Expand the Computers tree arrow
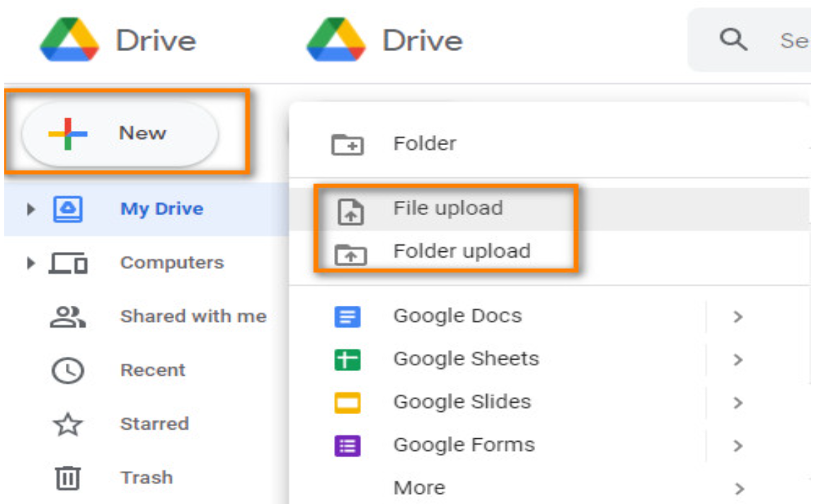Image resolution: width=814 pixels, height=504 pixels. pos(30,263)
